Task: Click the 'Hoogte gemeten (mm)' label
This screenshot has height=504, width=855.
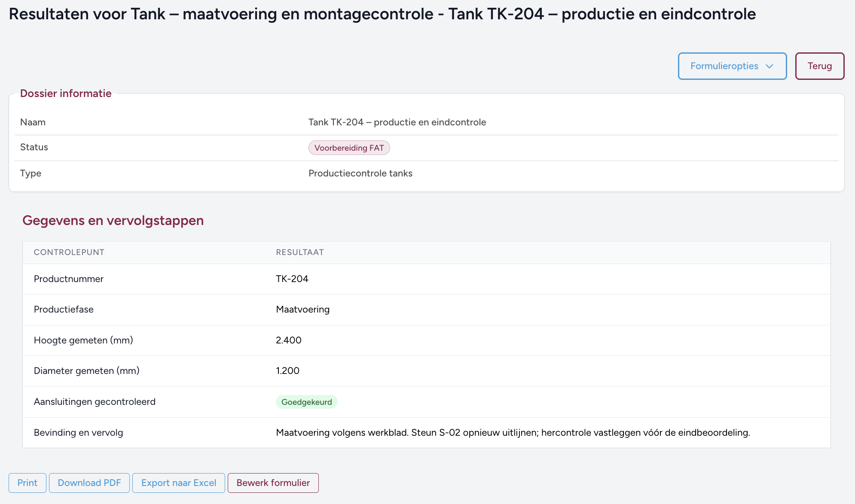Action: coord(83,340)
